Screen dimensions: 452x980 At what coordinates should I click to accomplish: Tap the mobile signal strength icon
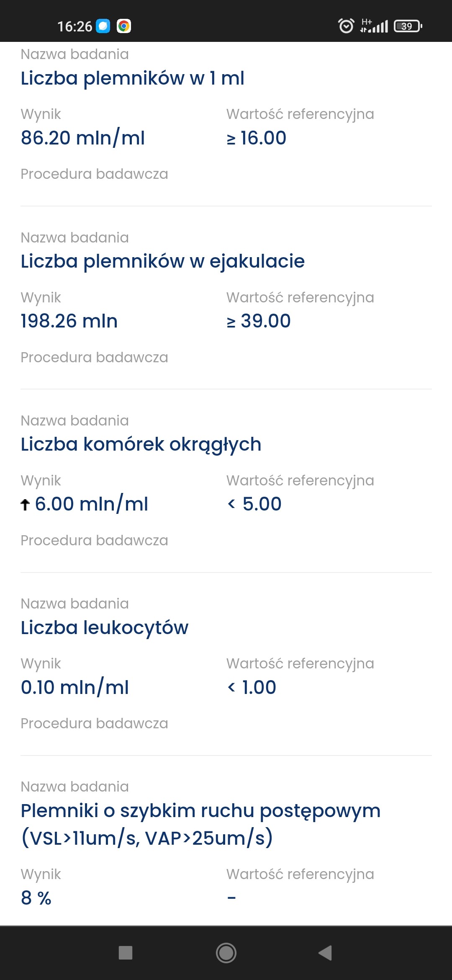[x=375, y=26]
